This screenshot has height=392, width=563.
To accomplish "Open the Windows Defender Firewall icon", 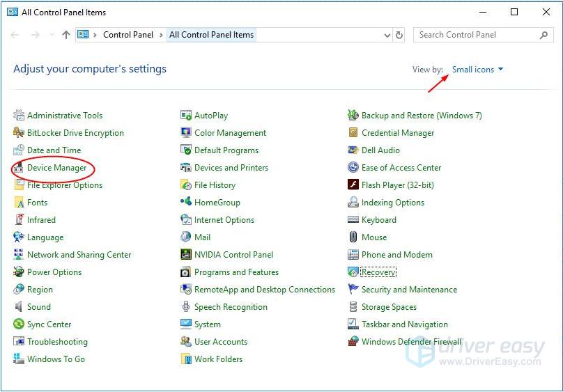I will pos(353,342).
